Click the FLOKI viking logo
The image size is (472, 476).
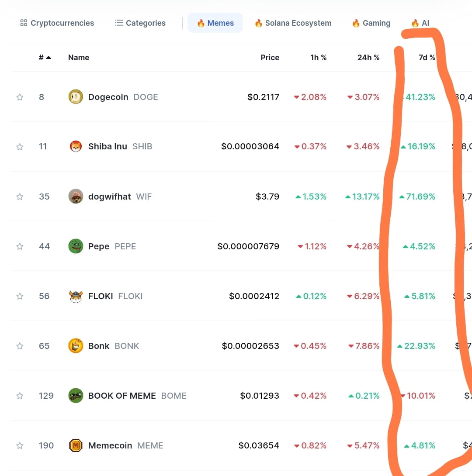pyautogui.click(x=75, y=296)
